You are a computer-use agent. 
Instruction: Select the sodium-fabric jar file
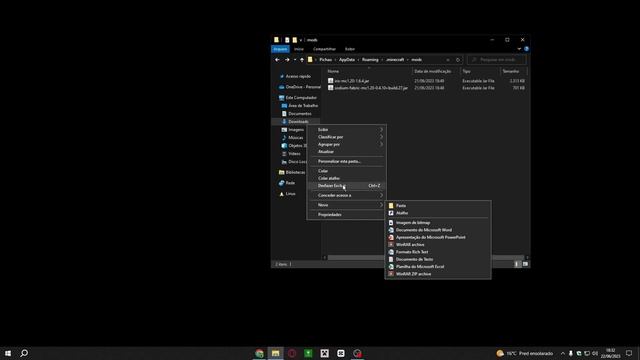[x=371, y=88]
